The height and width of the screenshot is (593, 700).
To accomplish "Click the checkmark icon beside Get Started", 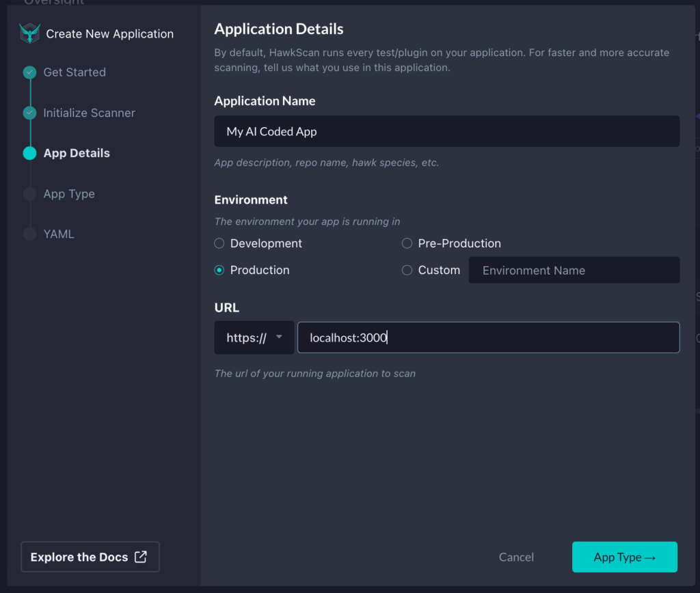I will click(x=29, y=72).
